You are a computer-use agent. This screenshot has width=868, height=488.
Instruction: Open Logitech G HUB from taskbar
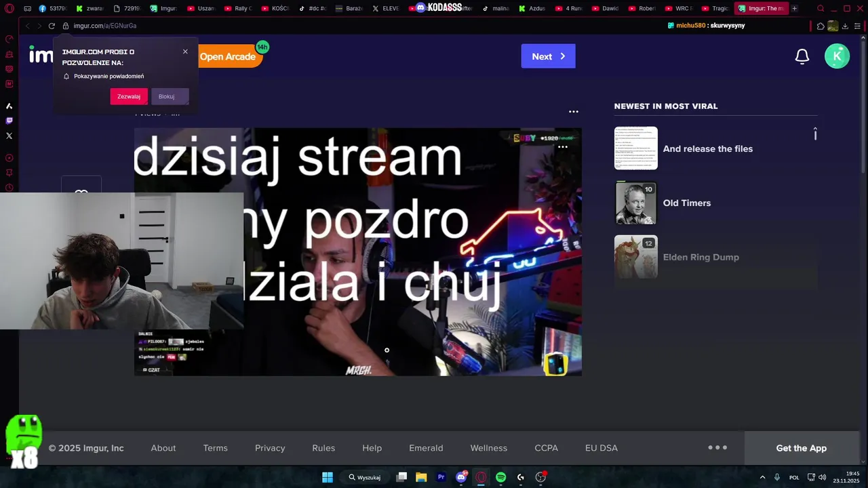click(521, 477)
